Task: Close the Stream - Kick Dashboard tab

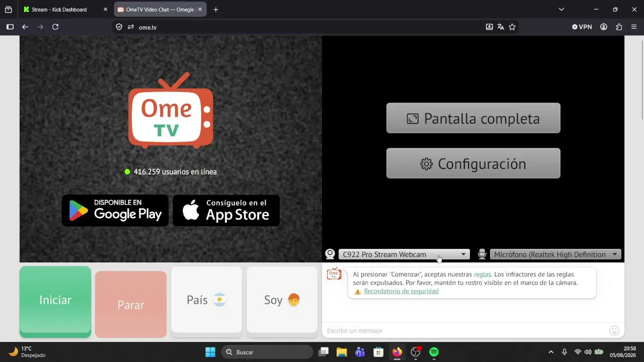Action: (105, 10)
